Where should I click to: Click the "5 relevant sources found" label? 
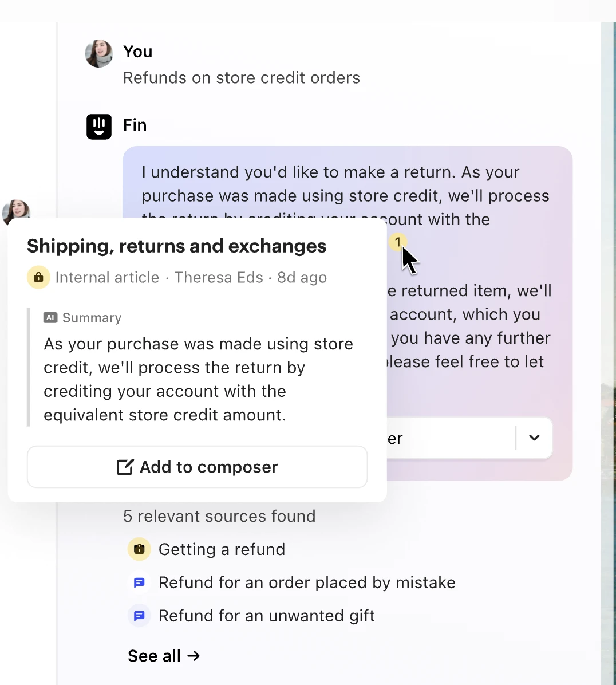tap(219, 516)
